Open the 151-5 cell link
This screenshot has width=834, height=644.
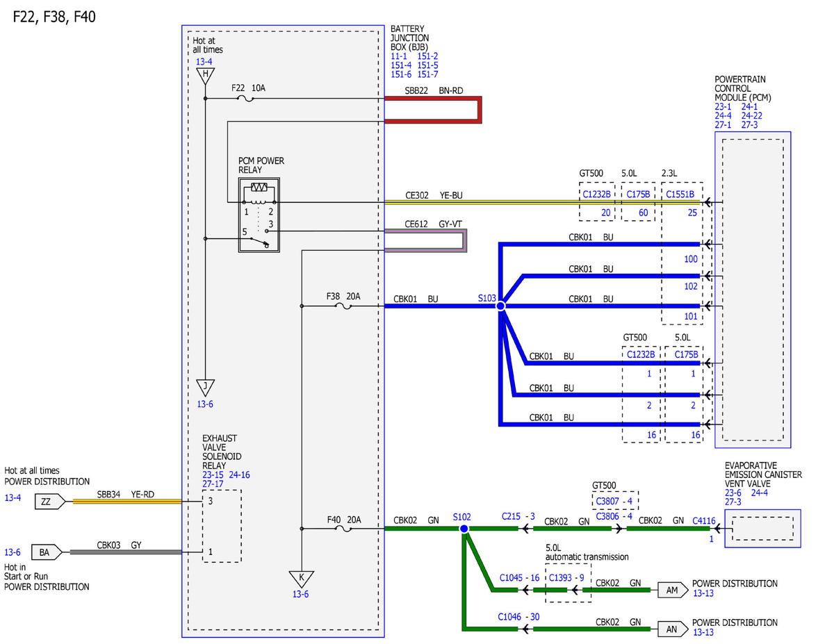click(428, 65)
